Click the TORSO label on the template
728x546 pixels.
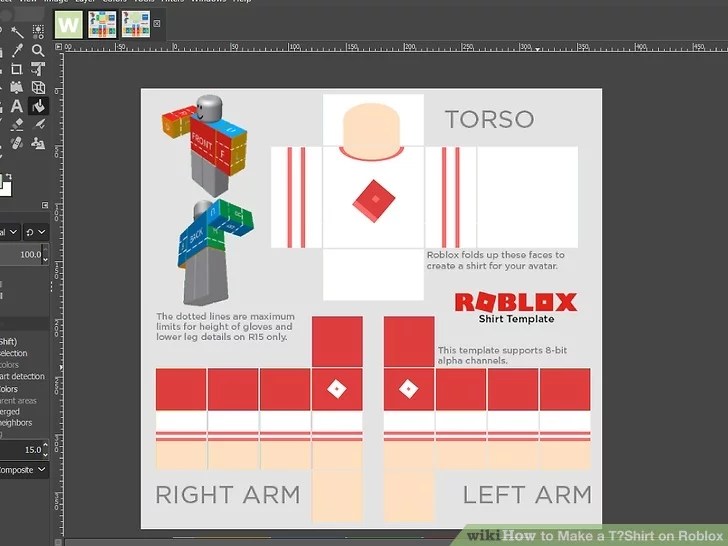click(489, 119)
